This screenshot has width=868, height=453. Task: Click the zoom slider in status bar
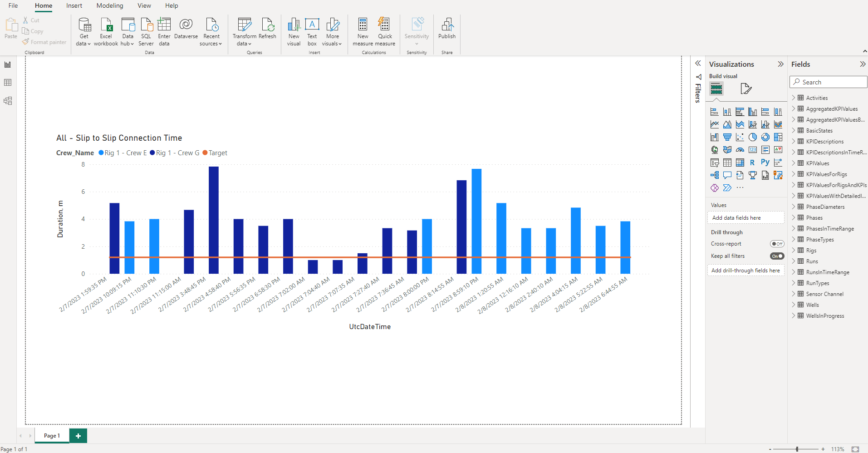(797, 449)
